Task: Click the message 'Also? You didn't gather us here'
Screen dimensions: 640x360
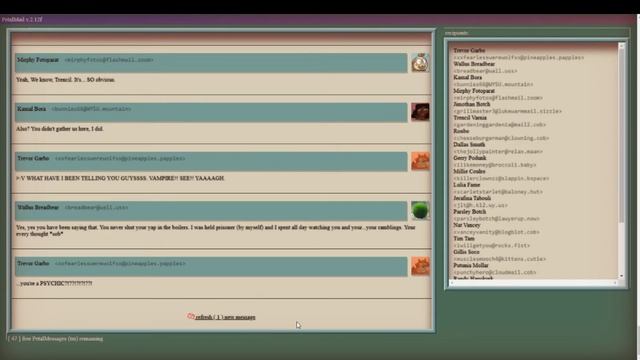Action: 60,129
